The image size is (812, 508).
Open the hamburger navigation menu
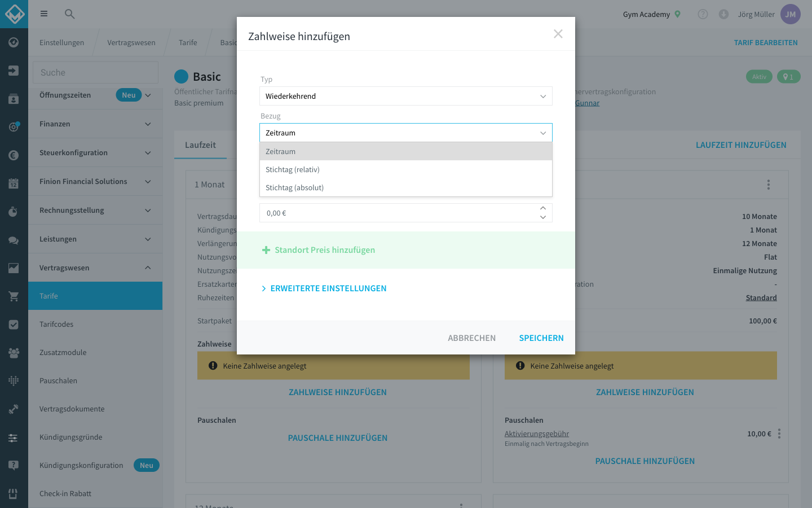pyautogui.click(x=44, y=14)
